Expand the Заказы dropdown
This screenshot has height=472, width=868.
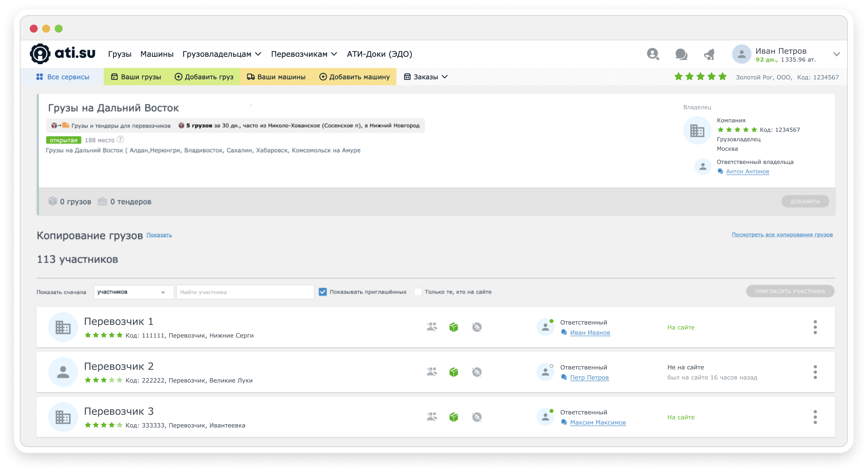tap(426, 77)
